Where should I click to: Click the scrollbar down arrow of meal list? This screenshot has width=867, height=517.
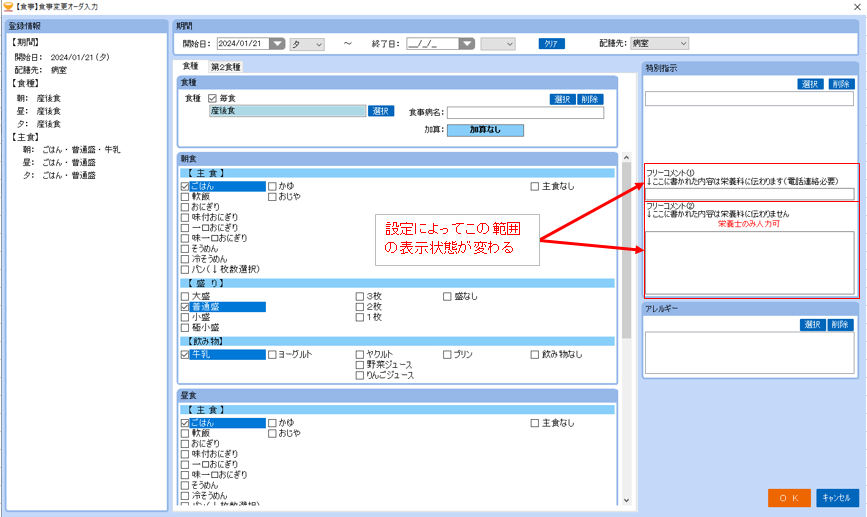tap(626, 500)
